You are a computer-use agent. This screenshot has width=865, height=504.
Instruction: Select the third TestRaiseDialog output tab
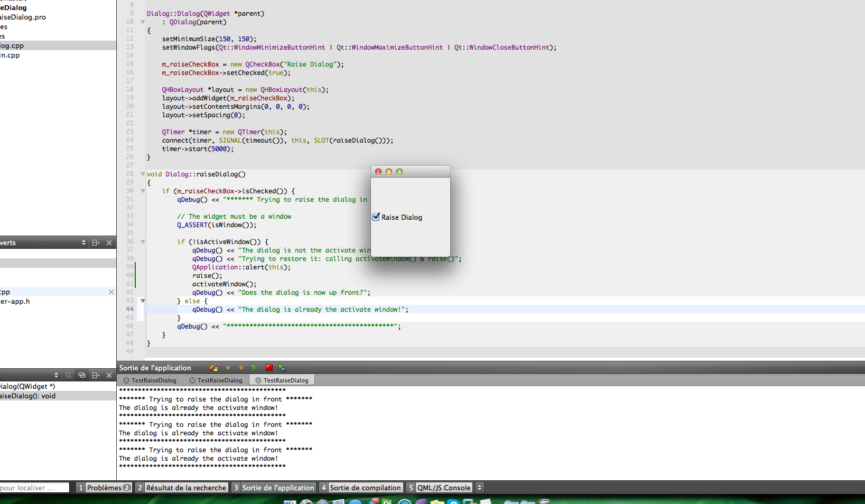click(x=286, y=380)
